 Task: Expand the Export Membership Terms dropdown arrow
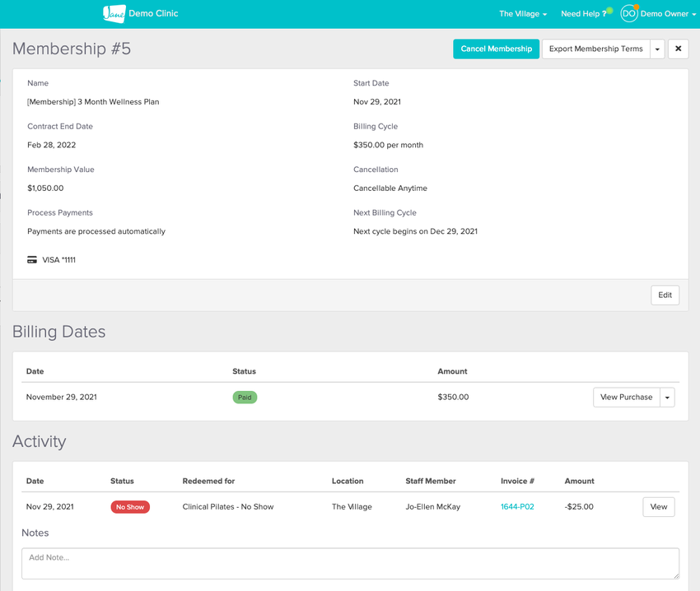(657, 49)
